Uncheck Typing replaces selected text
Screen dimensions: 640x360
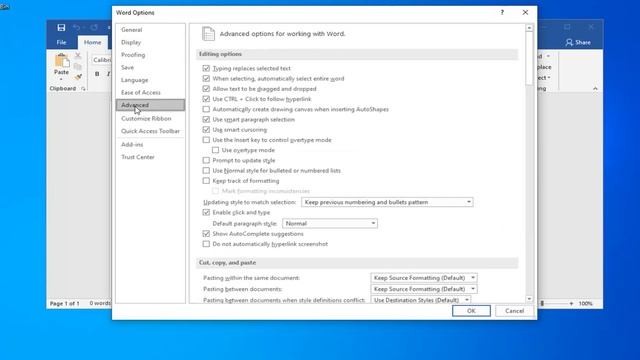206,68
